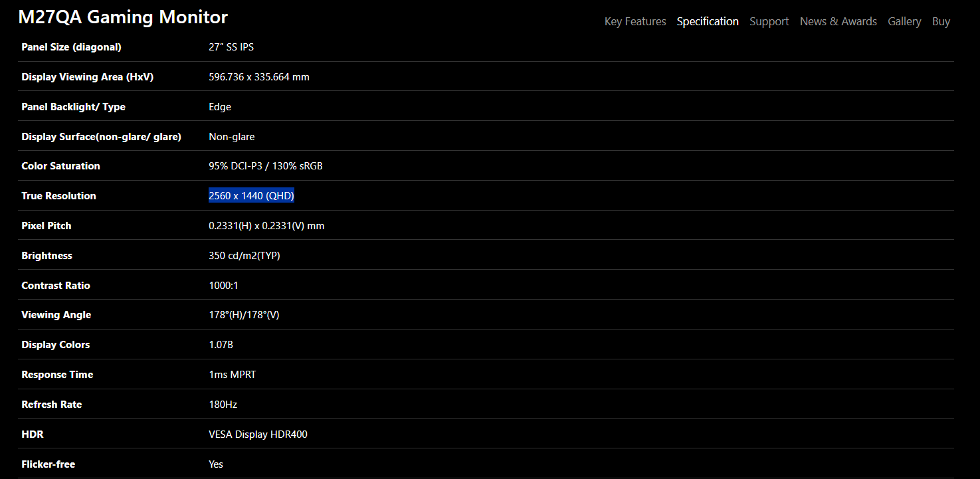The image size is (980, 479).
Task: Click the M27QA Gaming Monitor title
Action: coord(123,17)
